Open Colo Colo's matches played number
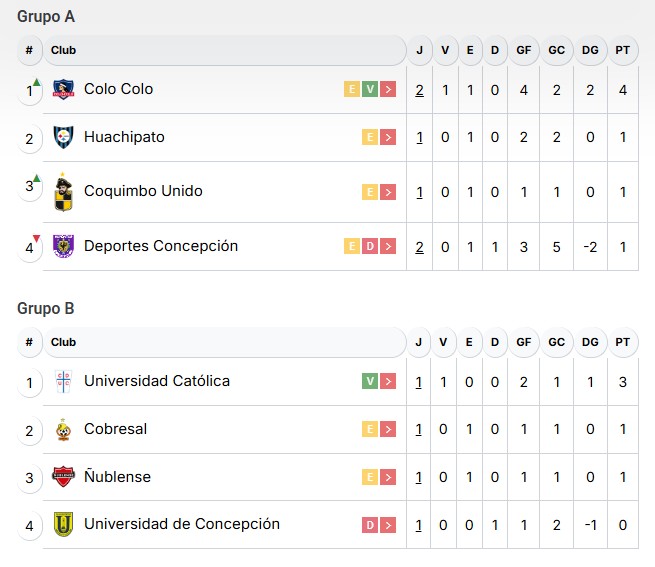Screen dimensions: 655x567 click(420, 90)
